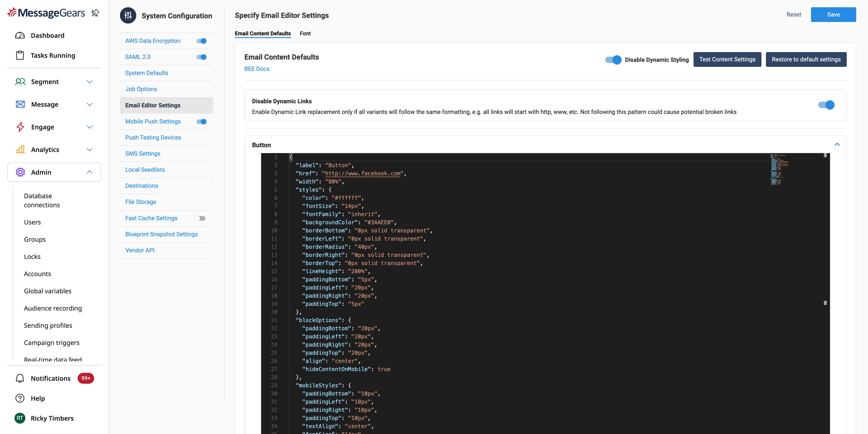
Task: Collapse the Admin menu chevron
Action: tap(90, 172)
